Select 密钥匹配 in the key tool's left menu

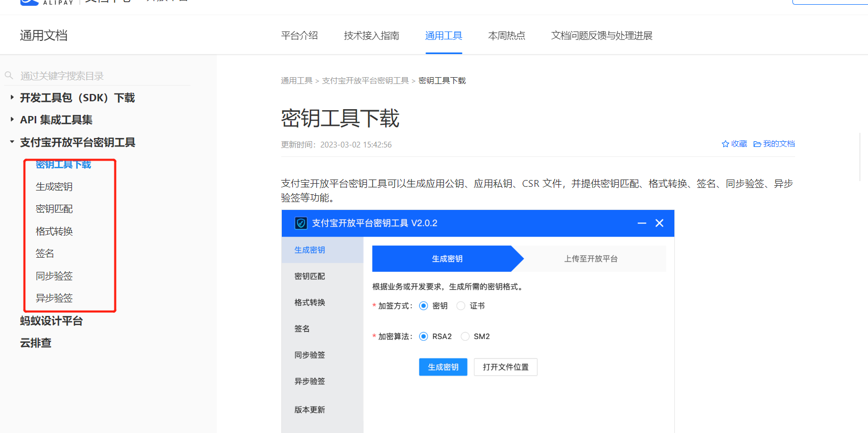(323, 276)
